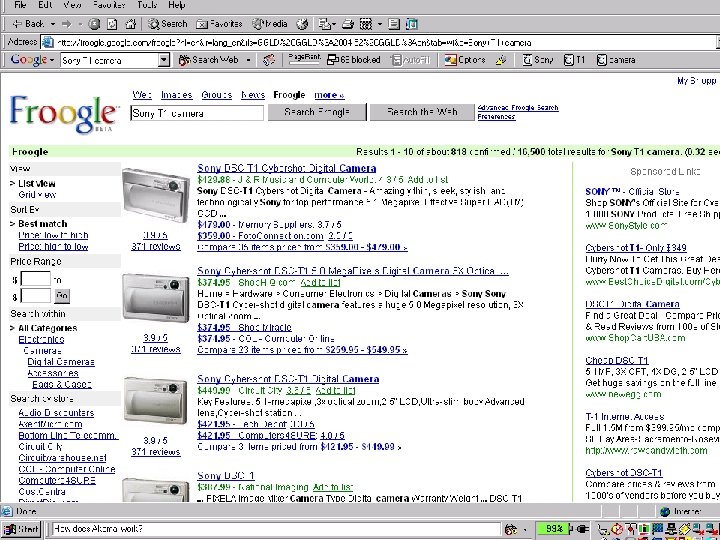Open the History icon next to Media
Image resolution: width=720 pixels, height=540 pixels.
point(302,23)
